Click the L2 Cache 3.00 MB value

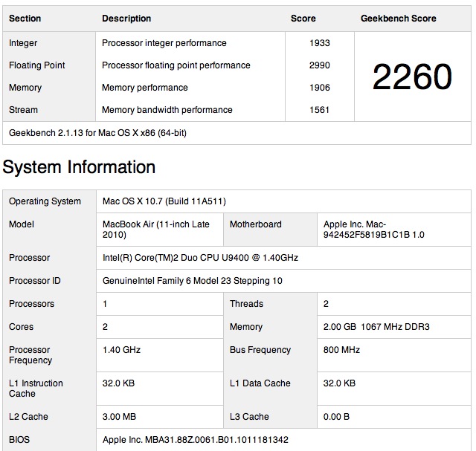(x=119, y=417)
